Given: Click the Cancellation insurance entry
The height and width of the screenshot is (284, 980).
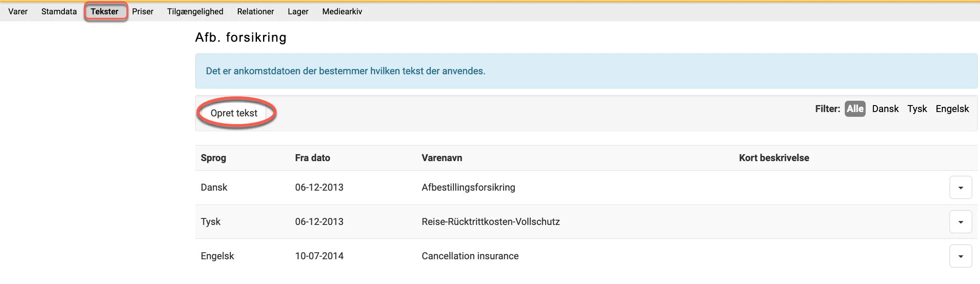Looking at the screenshot, I should 470,256.
